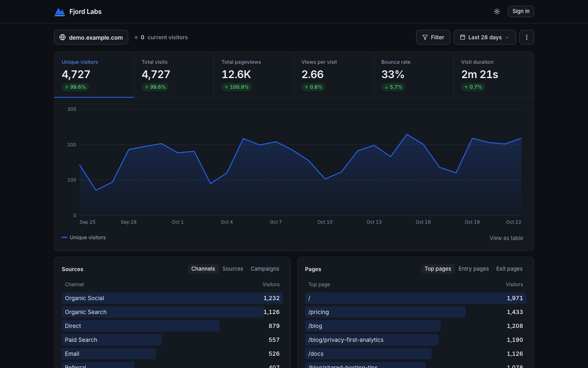The image size is (588, 368).
Task: Switch to the Entry pages tab
Action: (474, 269)
